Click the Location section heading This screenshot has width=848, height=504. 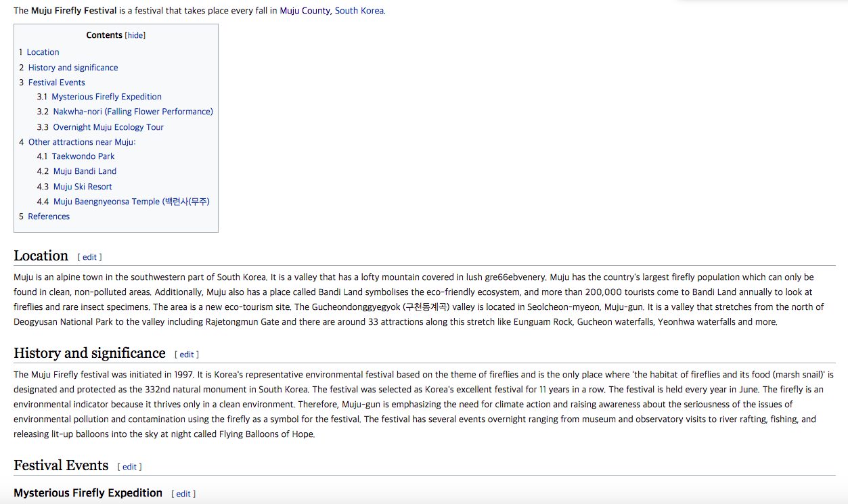click(x=41, y=256)
